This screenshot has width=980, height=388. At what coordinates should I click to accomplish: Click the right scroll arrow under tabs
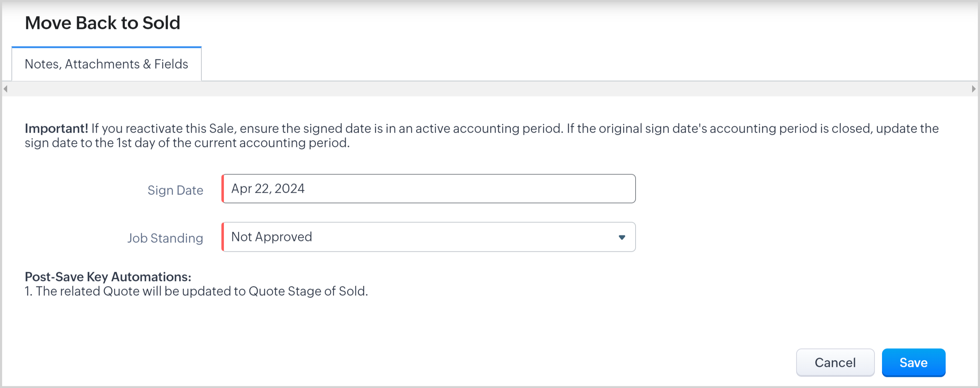973,89
